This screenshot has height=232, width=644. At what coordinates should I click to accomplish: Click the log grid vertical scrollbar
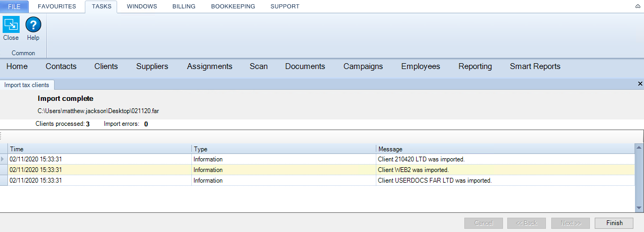[x=639, y=178]
